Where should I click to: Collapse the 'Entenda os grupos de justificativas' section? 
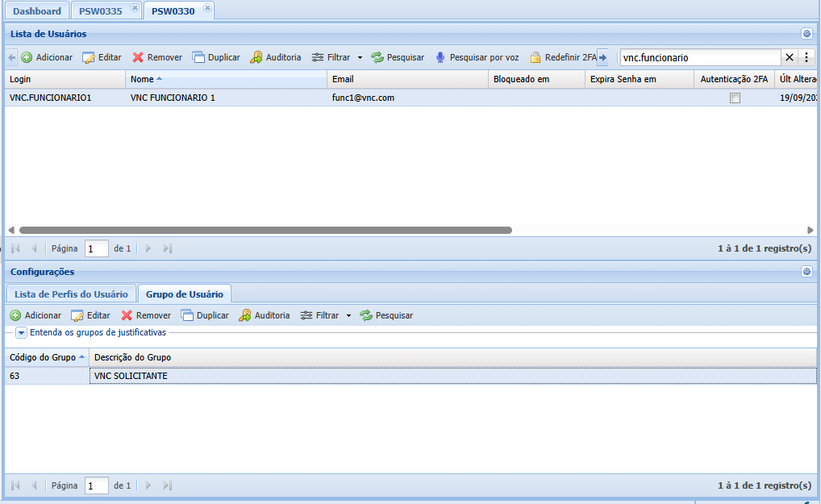(21, 333)
